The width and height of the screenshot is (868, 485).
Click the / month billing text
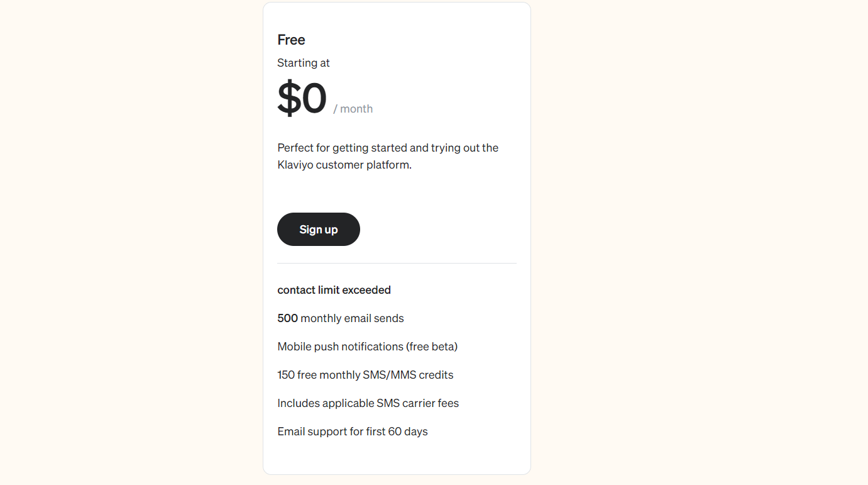pyautogui.click(x=353, y=109)
